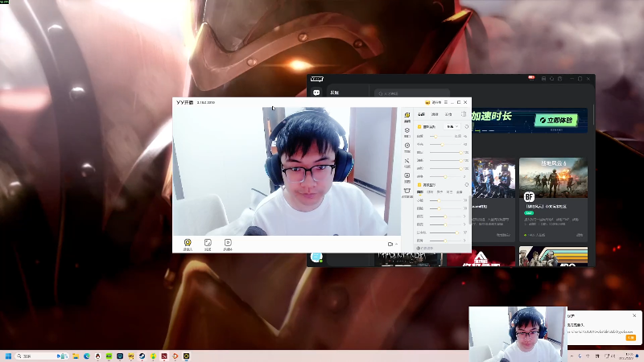
Task: Open the Windows Start menu
Action: (8, 356)
